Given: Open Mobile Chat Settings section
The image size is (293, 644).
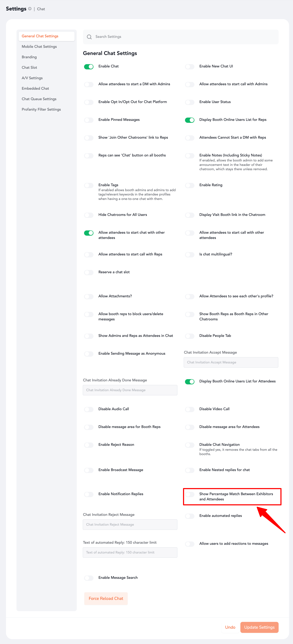Looking at the screenshot, I should point(39,46).
